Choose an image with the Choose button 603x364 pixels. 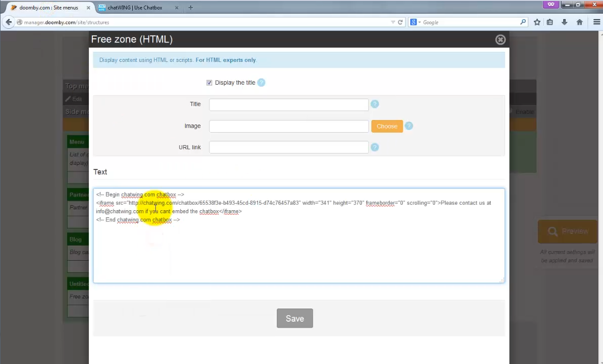tap(387, 126)
